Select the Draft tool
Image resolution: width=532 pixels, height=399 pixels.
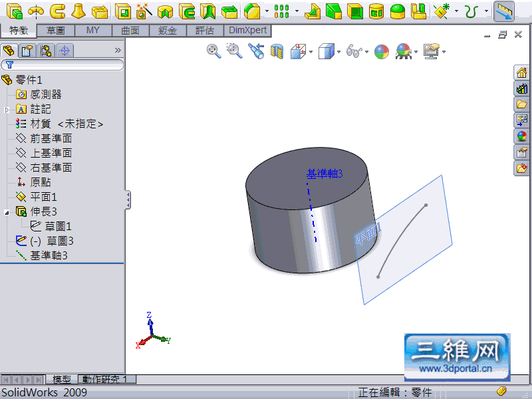point(334,11)
